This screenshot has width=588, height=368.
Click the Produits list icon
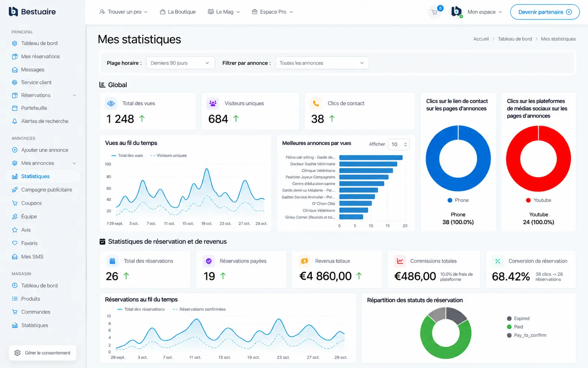click(x=15, y=299)
